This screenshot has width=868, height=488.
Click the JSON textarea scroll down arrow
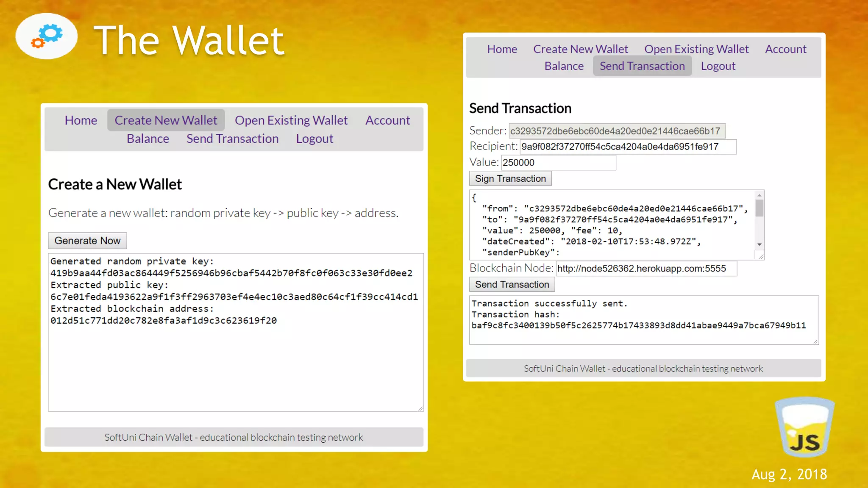[759, 244]
